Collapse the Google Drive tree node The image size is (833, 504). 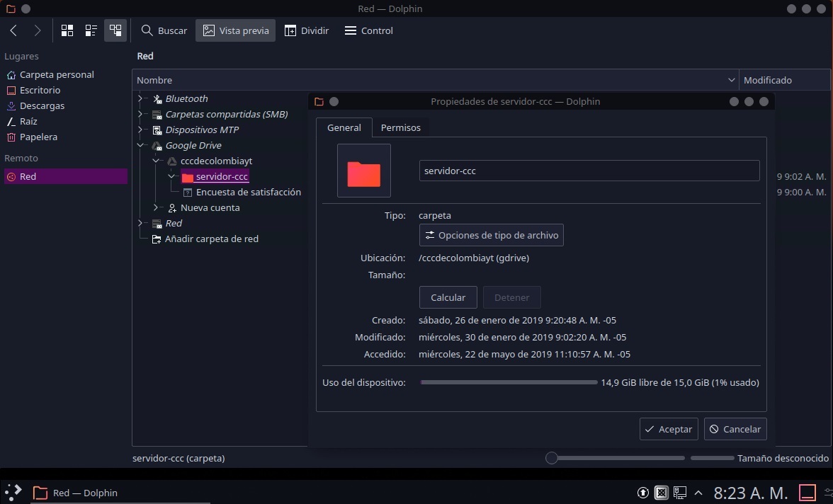(140, 145)
